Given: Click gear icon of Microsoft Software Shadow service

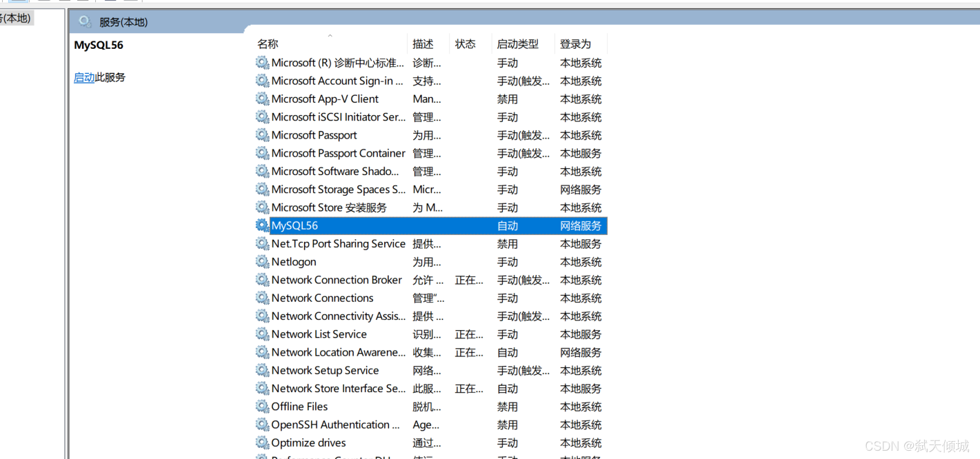Looking at the screenshot, I should [262, 171].
